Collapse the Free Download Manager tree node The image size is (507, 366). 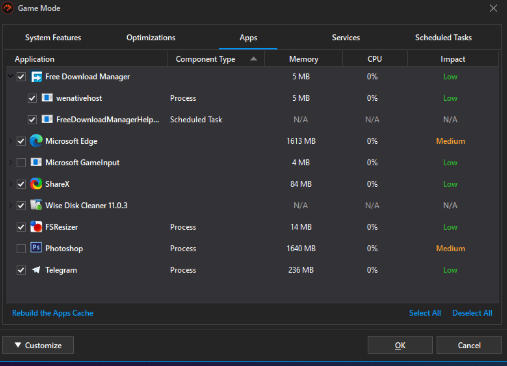tap(11, 77)
